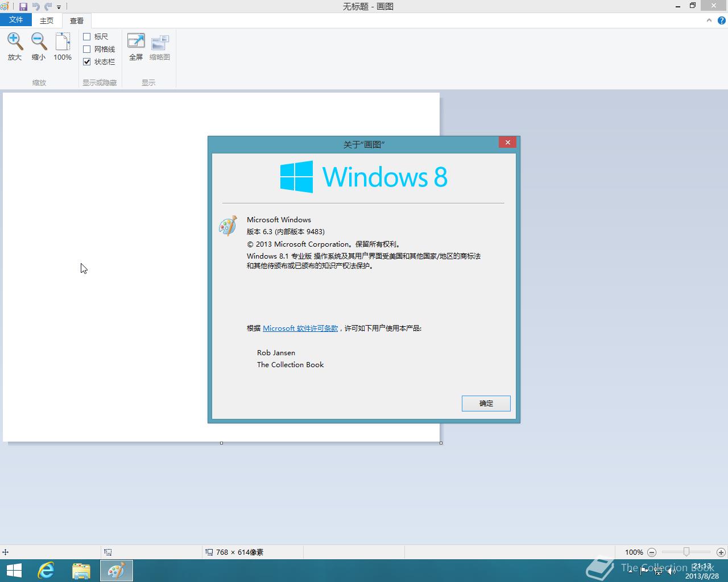Select the View (查看) ribbon tab
The image size is (728, 582).
pos(77,20)
